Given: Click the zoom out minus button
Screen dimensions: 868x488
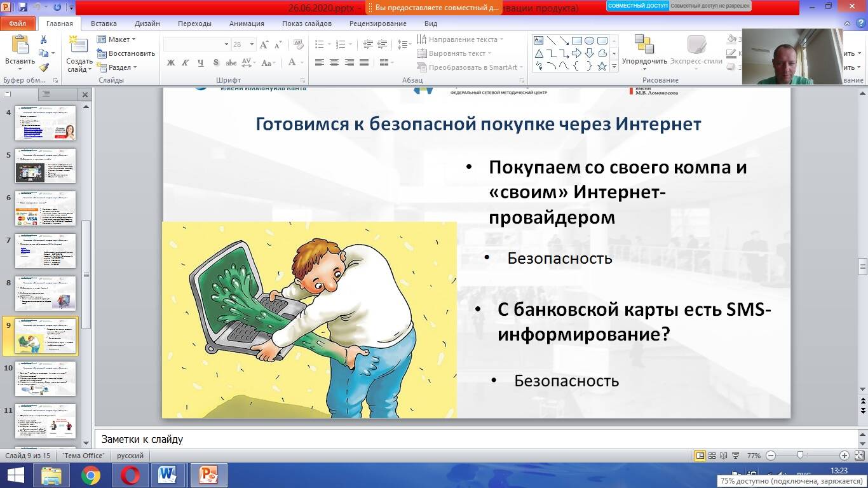Looking at the screenshot, I should pyautogui.click(x=771, y=456).
